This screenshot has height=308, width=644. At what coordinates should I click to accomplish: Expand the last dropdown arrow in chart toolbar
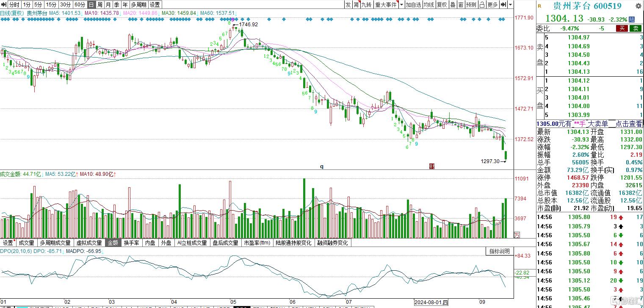(510, 5)
